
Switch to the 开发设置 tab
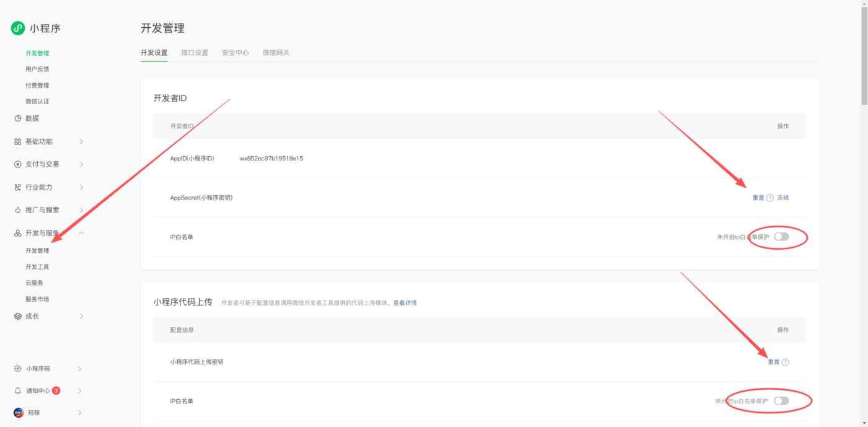tap(154, 53)
